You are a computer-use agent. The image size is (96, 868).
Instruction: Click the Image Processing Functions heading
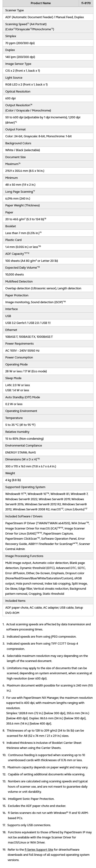click(x=24, y=556)
